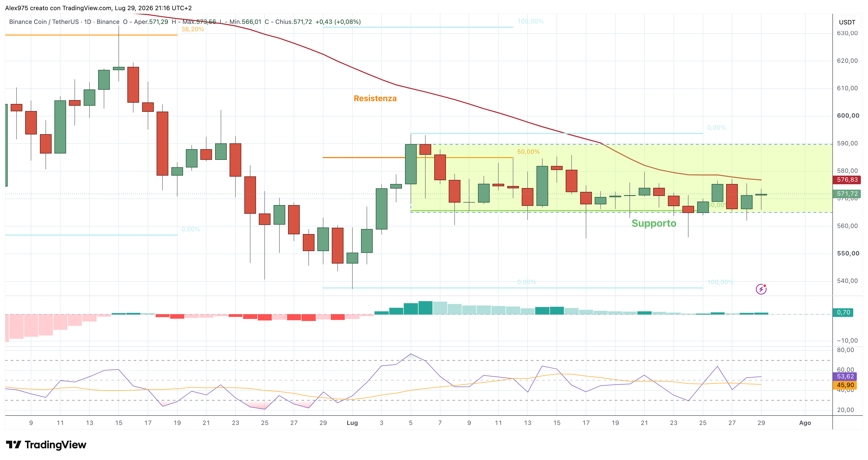
Task: Click the green Supporto annotation
Action: click(x=654, y=223)
